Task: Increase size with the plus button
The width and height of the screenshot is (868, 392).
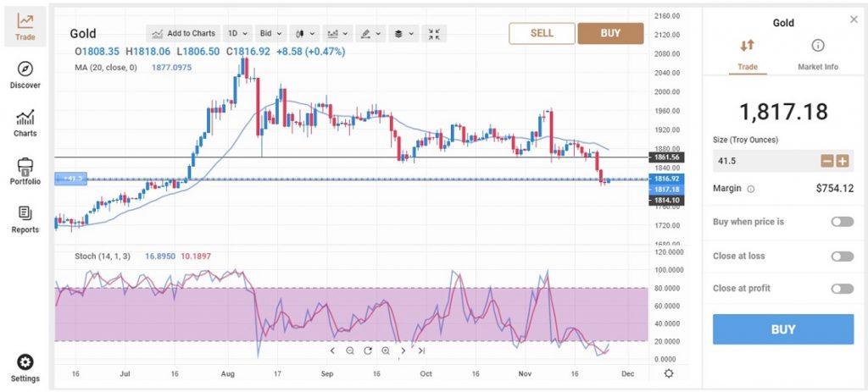Action: [842, 161]
